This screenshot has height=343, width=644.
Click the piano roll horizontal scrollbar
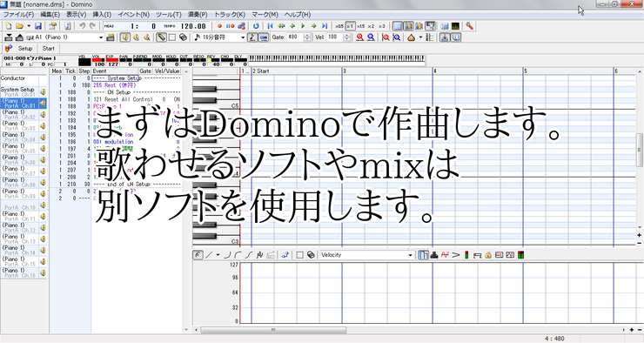(x=273, y=329)
